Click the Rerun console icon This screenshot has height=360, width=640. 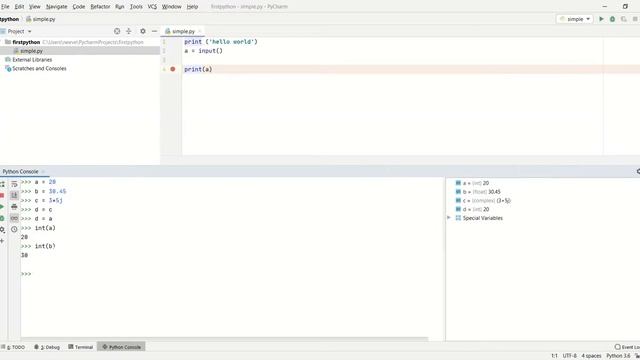click(2, 184)
